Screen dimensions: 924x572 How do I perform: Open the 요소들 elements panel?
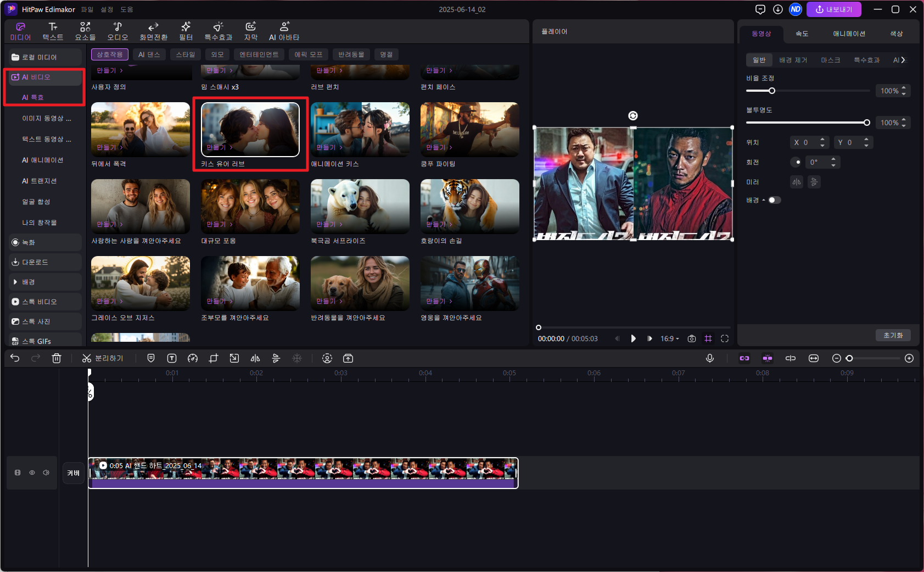click(x=85, y=31)
